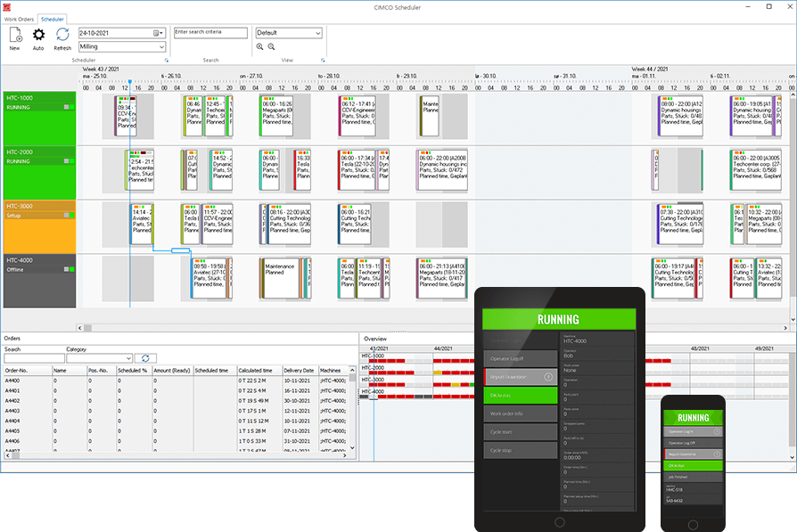Sort by the Delivery Date column header
This screenshot has height=532, width=797.
[300, 371]
